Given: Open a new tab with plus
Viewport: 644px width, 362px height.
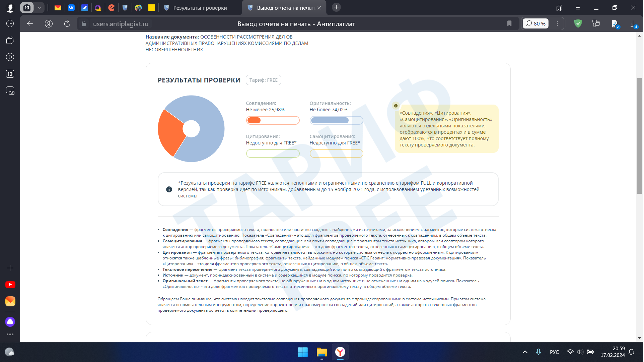Looking at the screenshot, I should tap(336, 7).
